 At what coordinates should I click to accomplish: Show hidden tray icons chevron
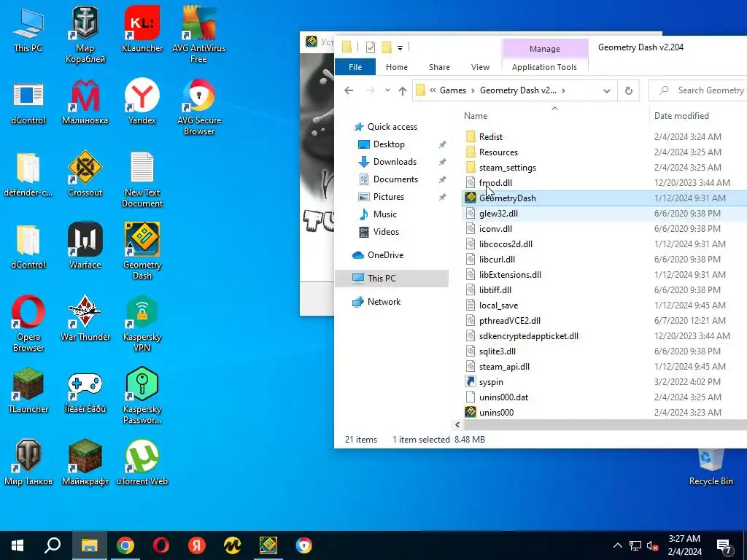617,545
